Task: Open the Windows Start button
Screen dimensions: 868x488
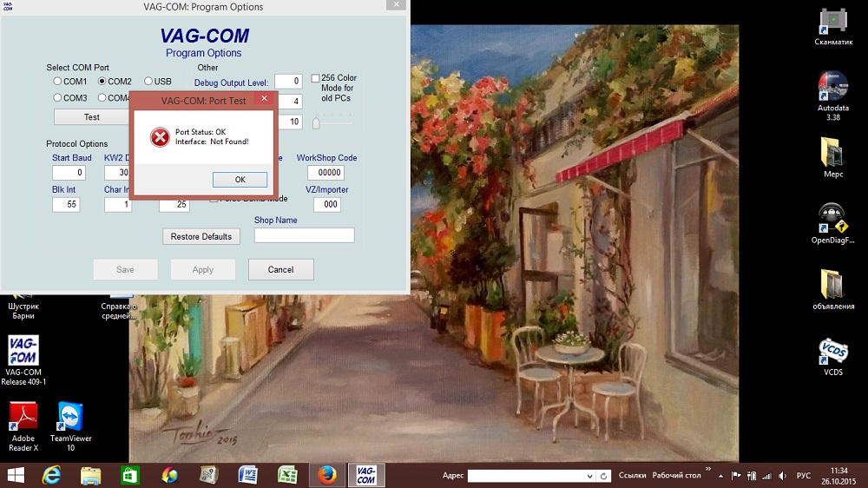Action: pyautogui.click(x=16, y=475)
